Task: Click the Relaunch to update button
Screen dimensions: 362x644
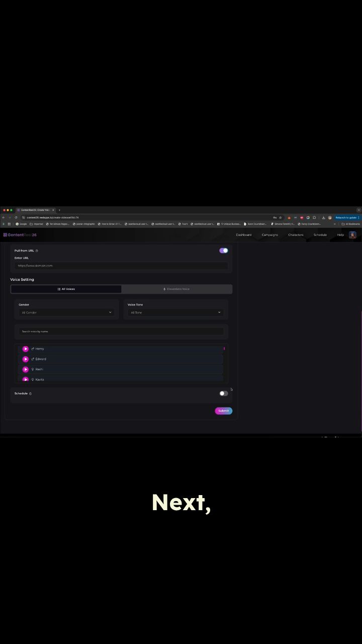Action: pyautogui.click(x=346, y=217)
